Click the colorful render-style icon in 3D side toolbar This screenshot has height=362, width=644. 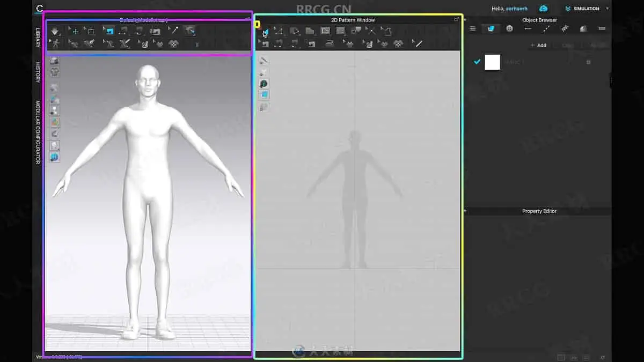tap(55, 122)
